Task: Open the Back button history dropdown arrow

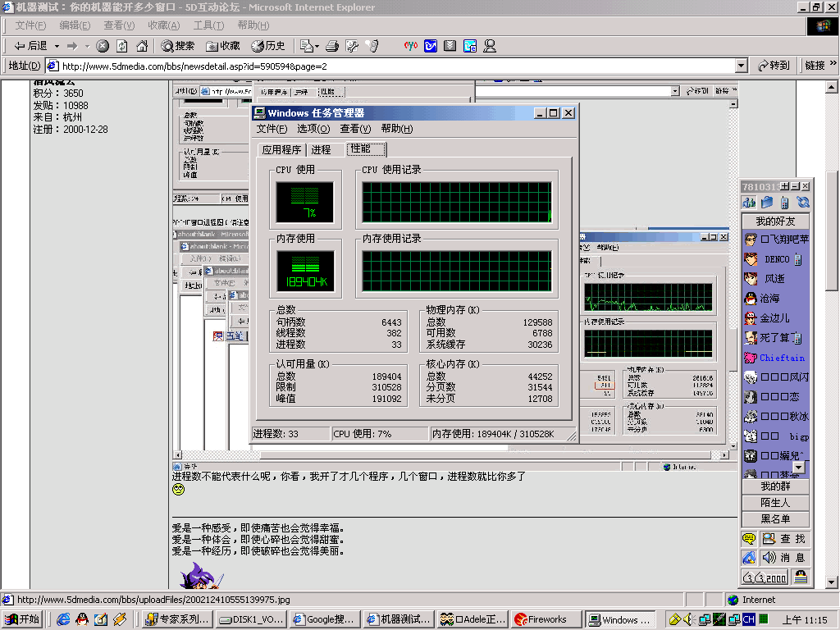Action: point(56,46)
